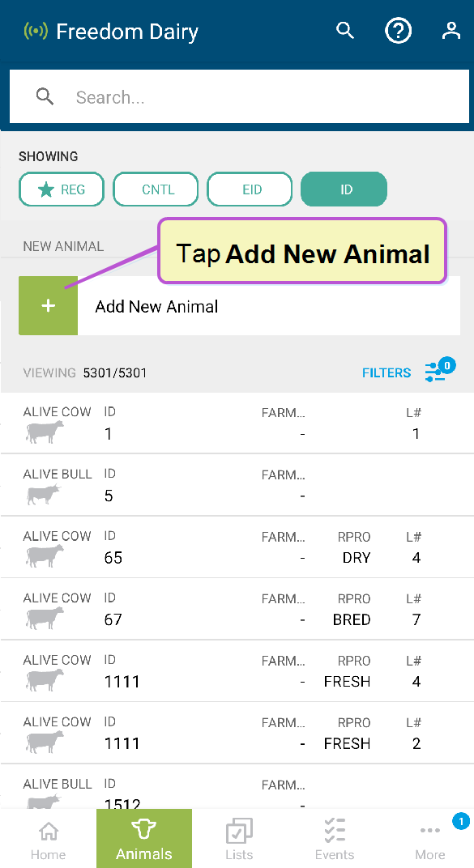Open Events checklist icon
Viewport: 474px width, 868px height.
(335, 831)
